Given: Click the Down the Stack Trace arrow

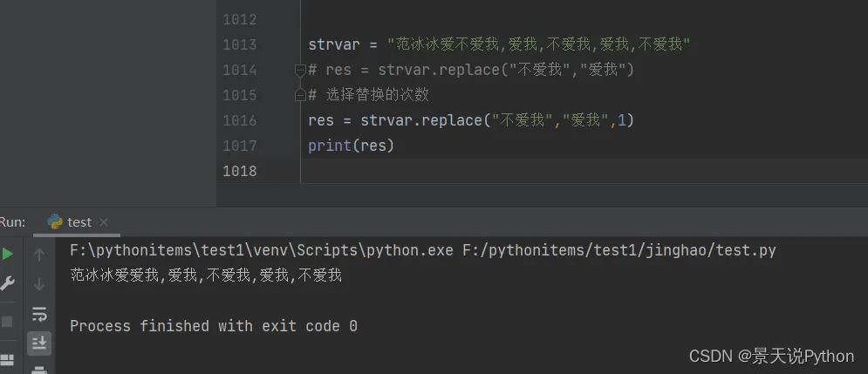Looking at the screenshot, I should tap(39, 284).
